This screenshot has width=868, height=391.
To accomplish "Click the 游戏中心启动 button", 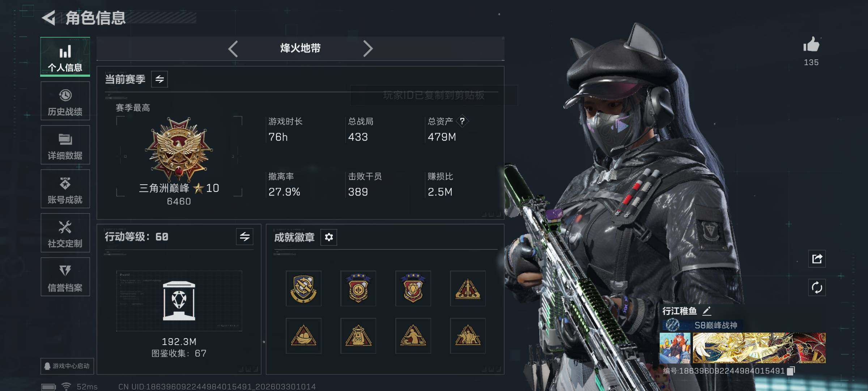I will pos(67,366).
